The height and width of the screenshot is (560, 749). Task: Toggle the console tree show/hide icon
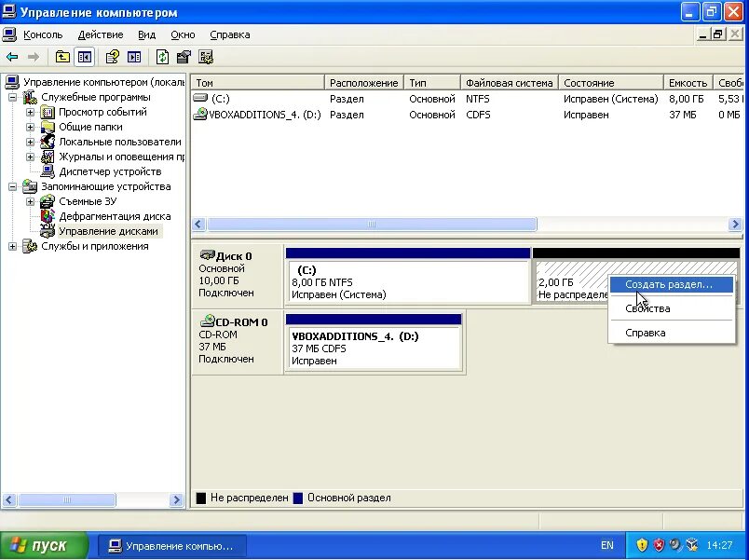pyautogui.click(x=85, y=58)
